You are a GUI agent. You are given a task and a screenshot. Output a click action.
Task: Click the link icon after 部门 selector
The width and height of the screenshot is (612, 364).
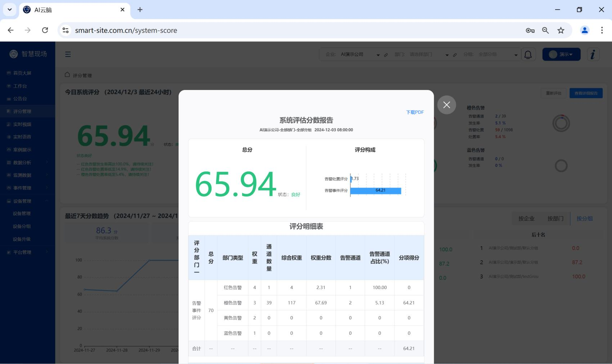[x=455, y=55]
